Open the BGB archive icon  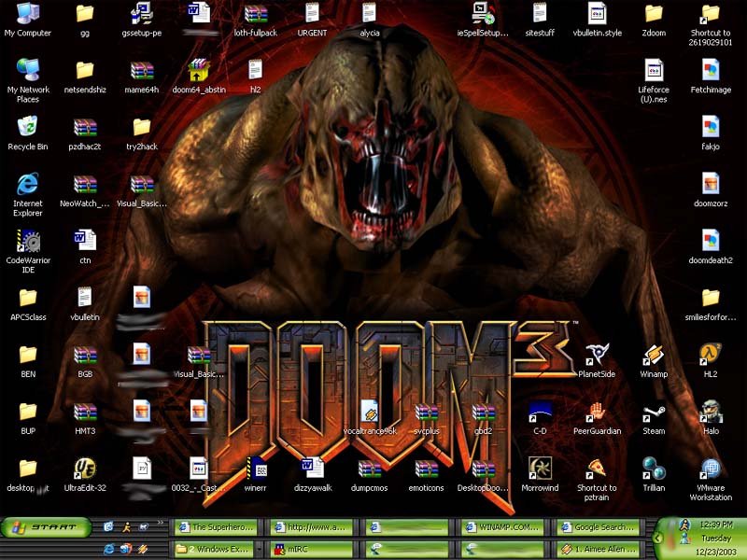[85, 361]
